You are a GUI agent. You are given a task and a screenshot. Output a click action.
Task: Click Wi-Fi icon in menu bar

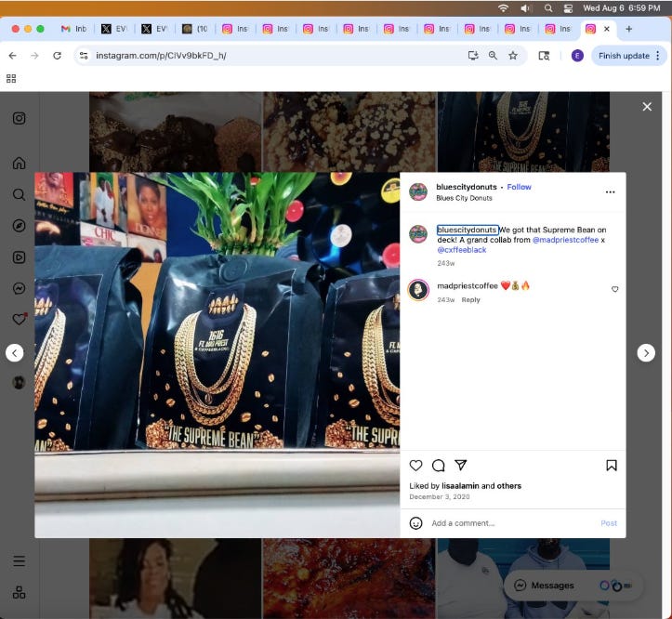pos(503,8)
